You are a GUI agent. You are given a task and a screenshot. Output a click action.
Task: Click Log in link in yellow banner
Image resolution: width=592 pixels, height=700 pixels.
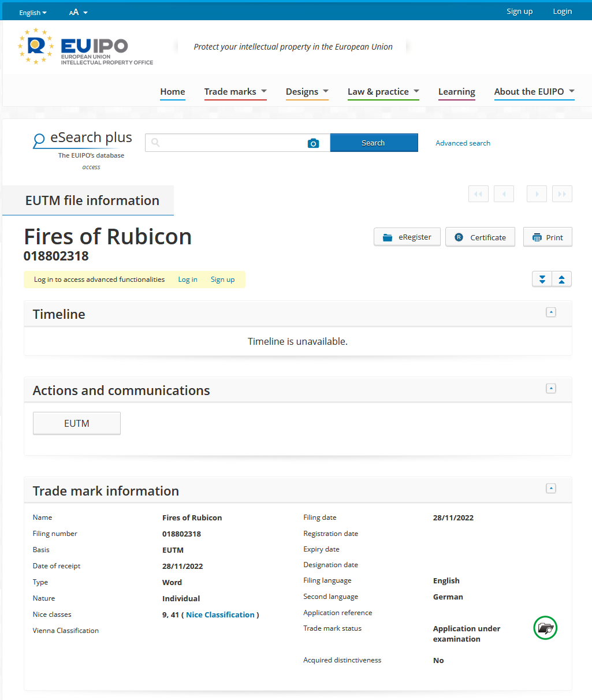[x=188, y=280]
